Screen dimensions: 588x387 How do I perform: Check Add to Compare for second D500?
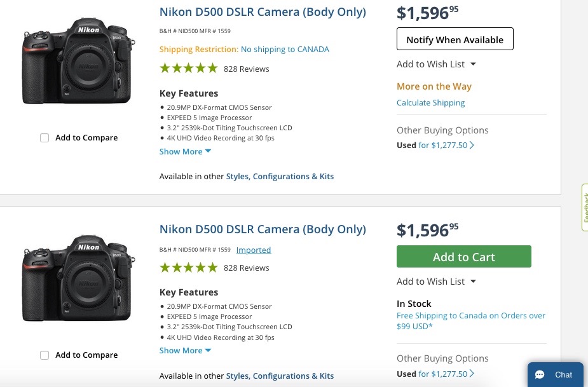[44, 355]
